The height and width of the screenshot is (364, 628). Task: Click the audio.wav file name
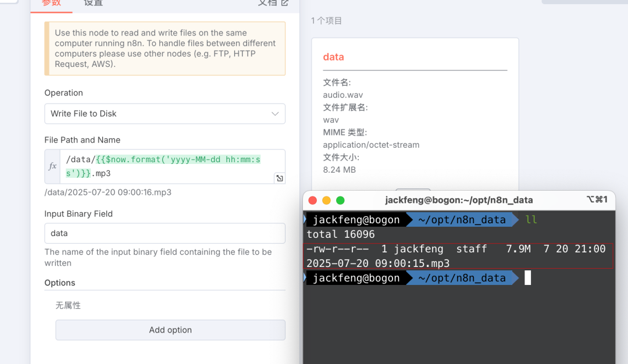pyautogui.click(x=343, y=95)
